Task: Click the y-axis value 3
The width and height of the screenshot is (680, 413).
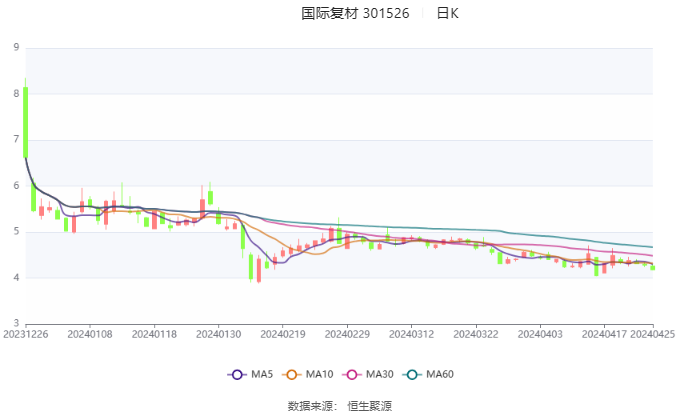Action: 16,323
